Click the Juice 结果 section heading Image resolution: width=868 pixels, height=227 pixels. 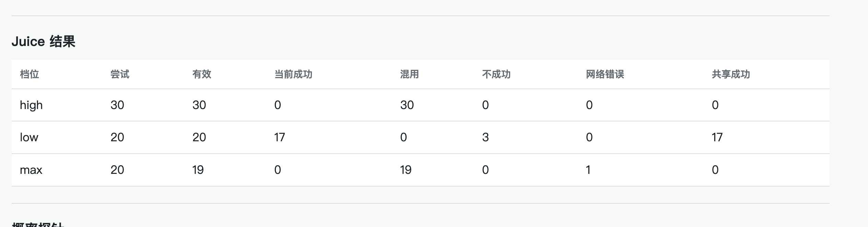[44, 41]
